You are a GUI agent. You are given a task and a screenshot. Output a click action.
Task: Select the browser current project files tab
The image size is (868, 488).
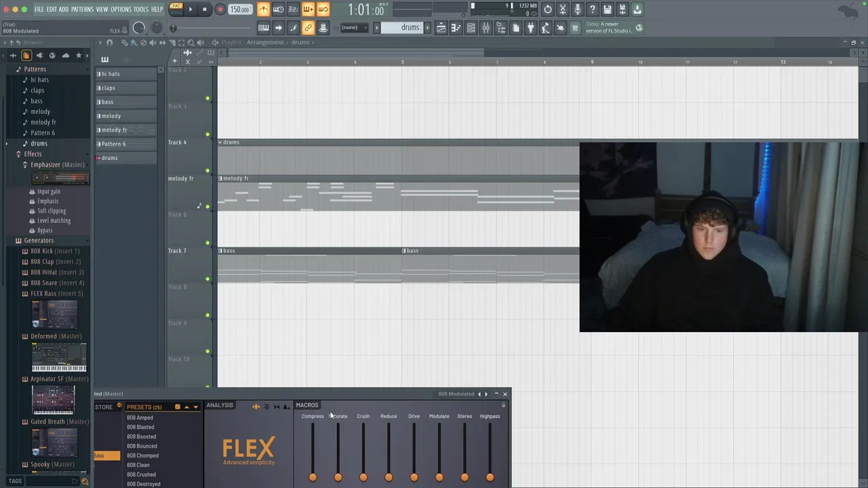26,56
